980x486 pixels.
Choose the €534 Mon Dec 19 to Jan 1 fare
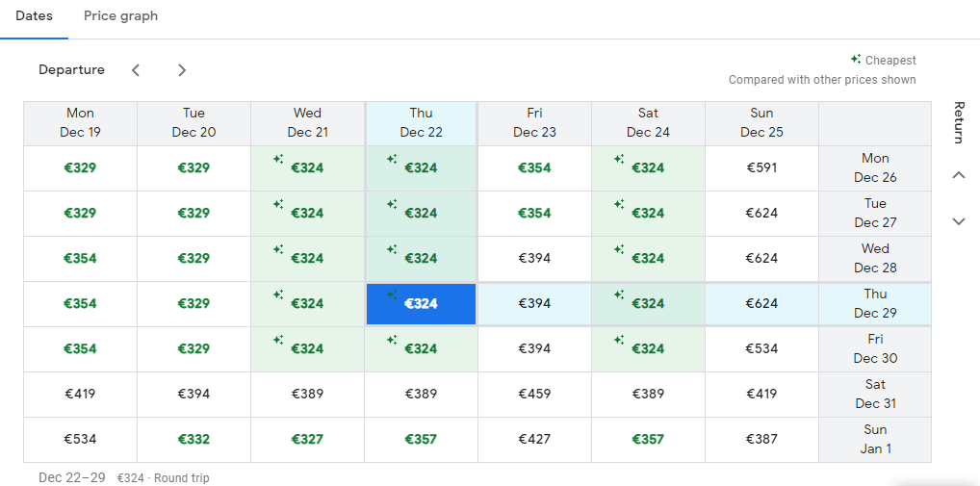click(80, 439)
